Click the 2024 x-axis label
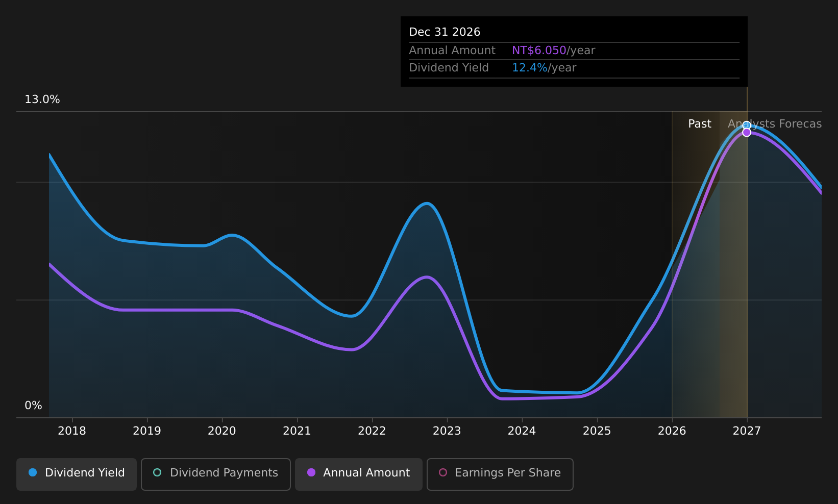This screenshot has width=838, height=504. (522, 431)
